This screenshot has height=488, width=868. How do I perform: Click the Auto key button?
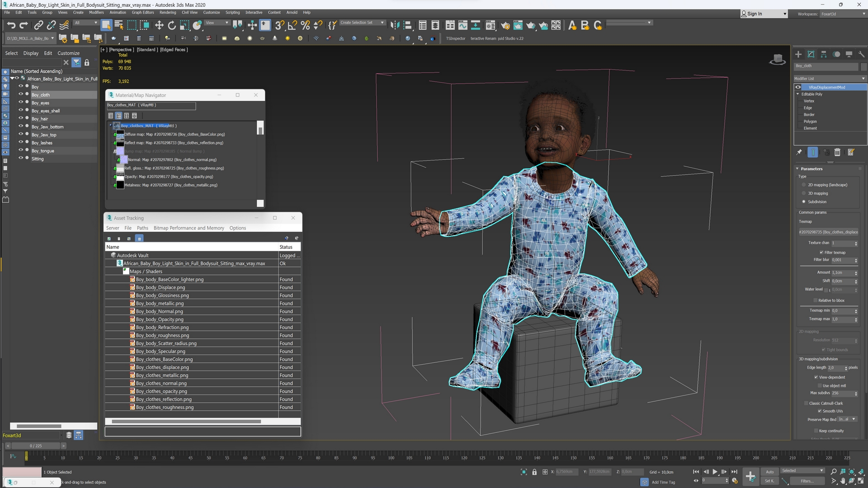point(769,472)
